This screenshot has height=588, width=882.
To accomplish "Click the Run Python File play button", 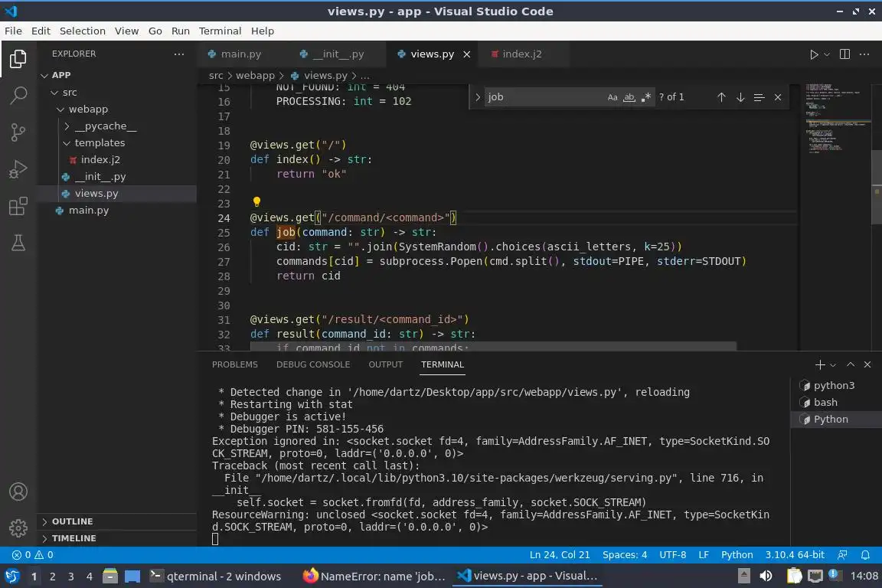I will pos(813,54).
